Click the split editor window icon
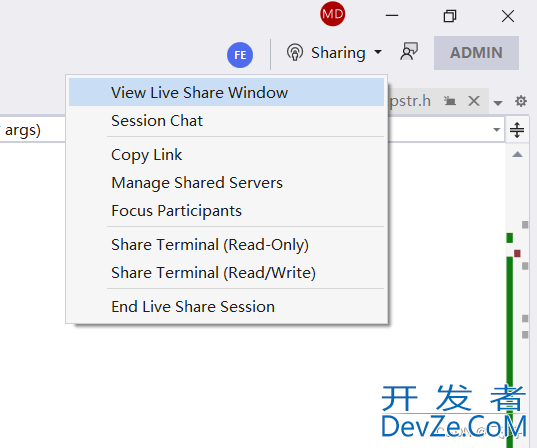The height and width of the screenshot is (448, 537). (517, 130)
